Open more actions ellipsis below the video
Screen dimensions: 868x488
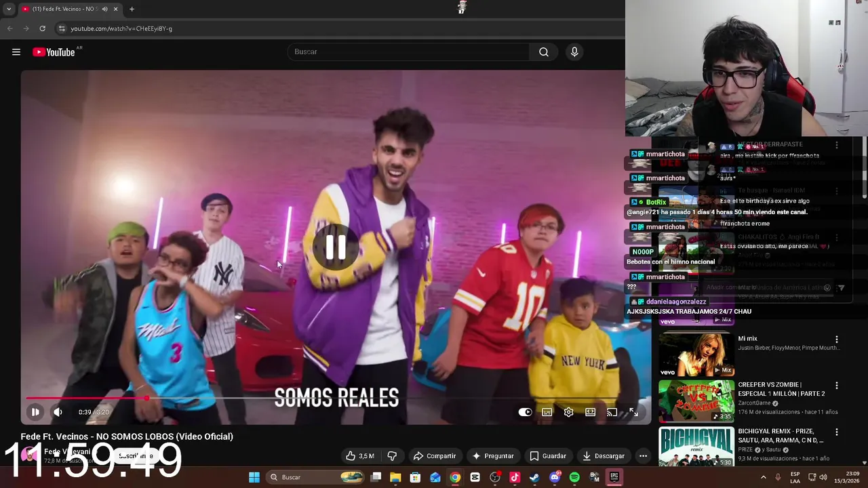pos(643,456)
